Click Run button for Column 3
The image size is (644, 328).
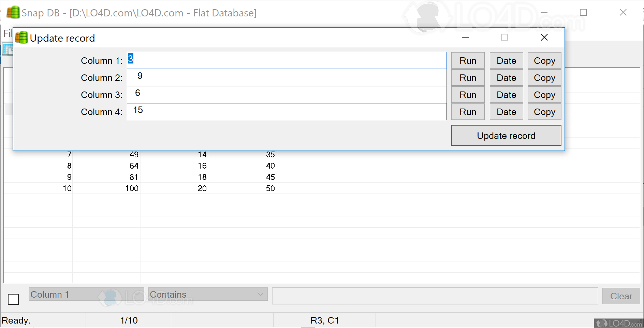[468, 95]
